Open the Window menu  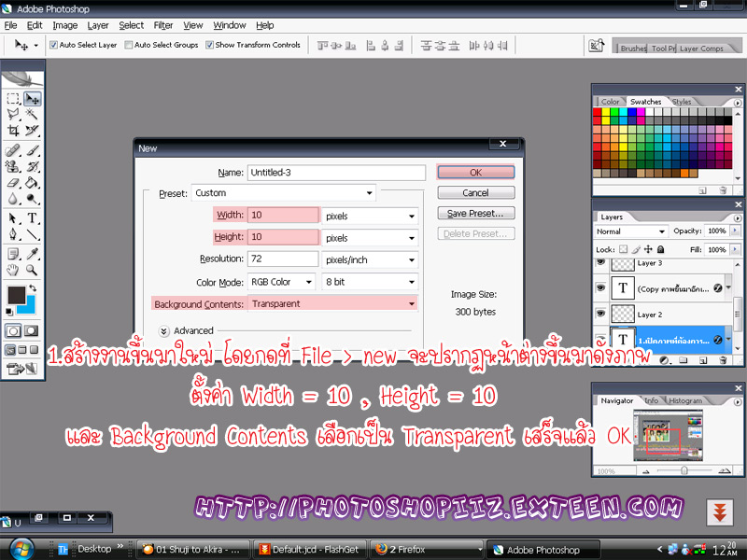tap(229, 25)
